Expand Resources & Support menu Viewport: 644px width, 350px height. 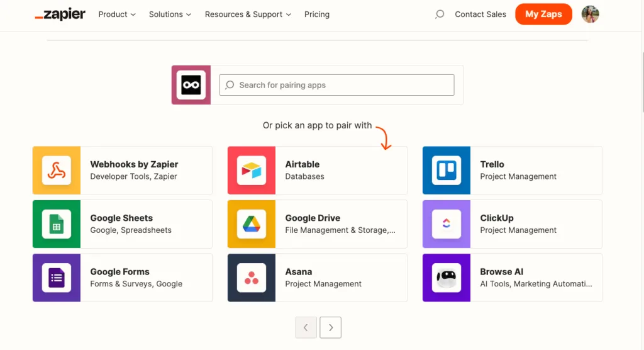tap(248, 14)
